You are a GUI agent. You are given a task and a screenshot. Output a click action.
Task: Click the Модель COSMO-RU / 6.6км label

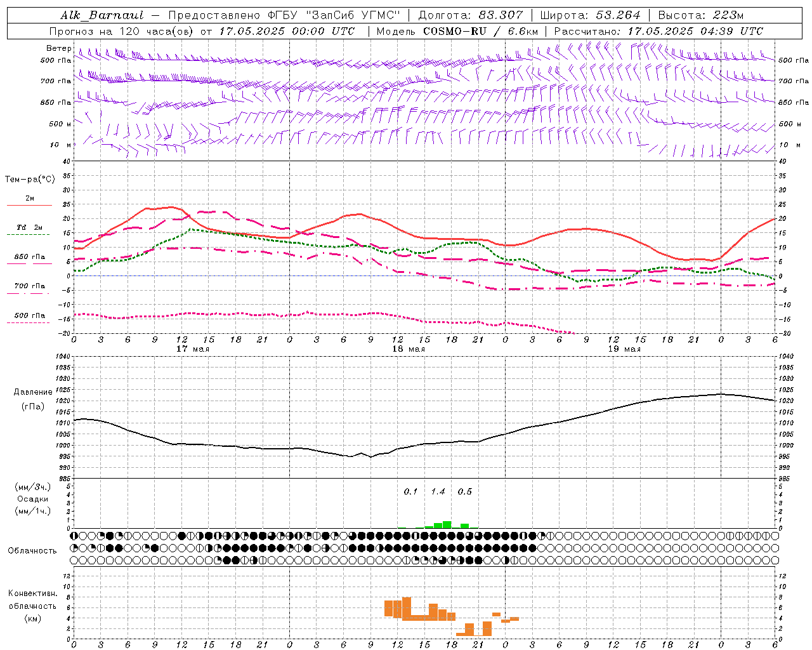pos(457,31)
